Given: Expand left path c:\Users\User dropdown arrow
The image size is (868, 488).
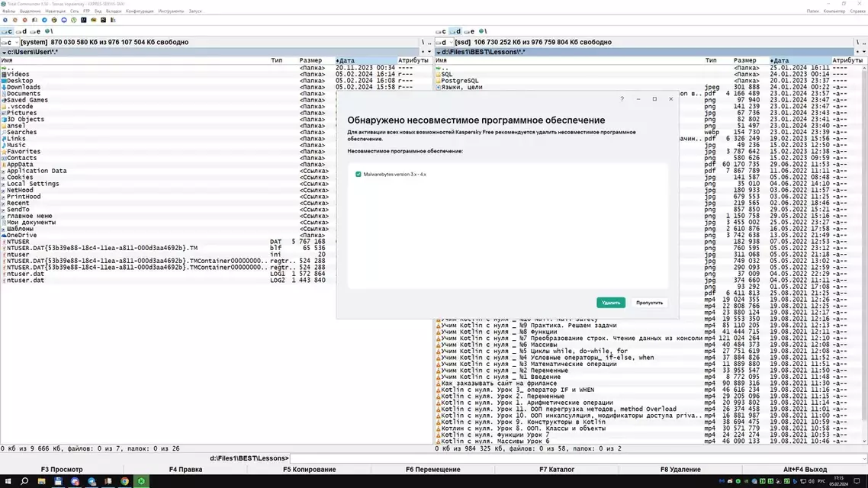Looking at the screenshot, I should pos(4,53).
